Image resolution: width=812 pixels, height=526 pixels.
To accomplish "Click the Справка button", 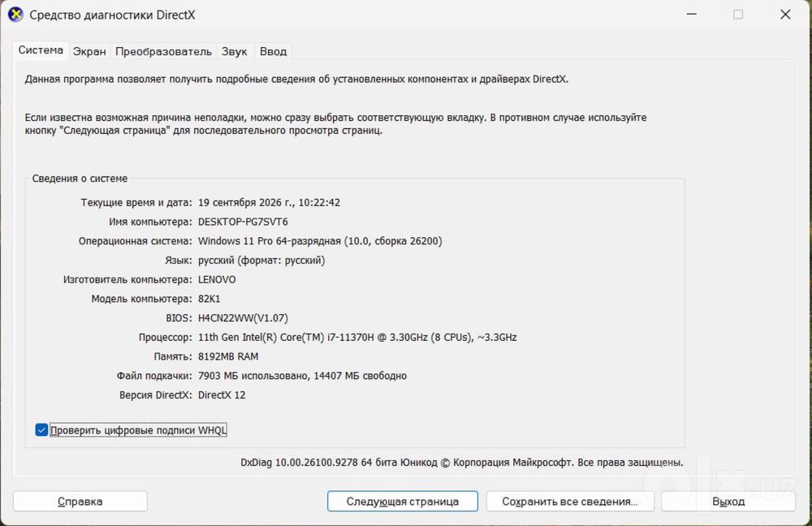I will click(x=80, y=501).
